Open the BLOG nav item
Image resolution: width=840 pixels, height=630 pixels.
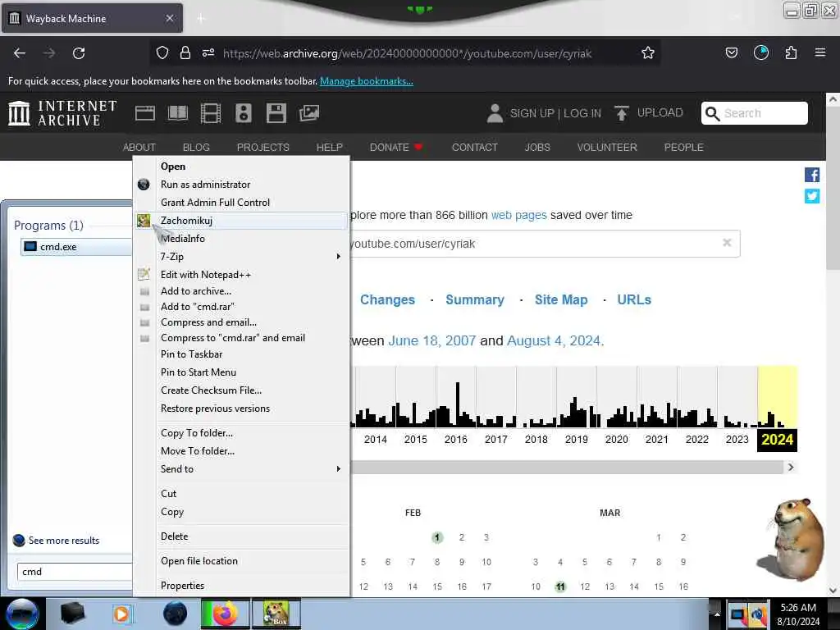196,148
